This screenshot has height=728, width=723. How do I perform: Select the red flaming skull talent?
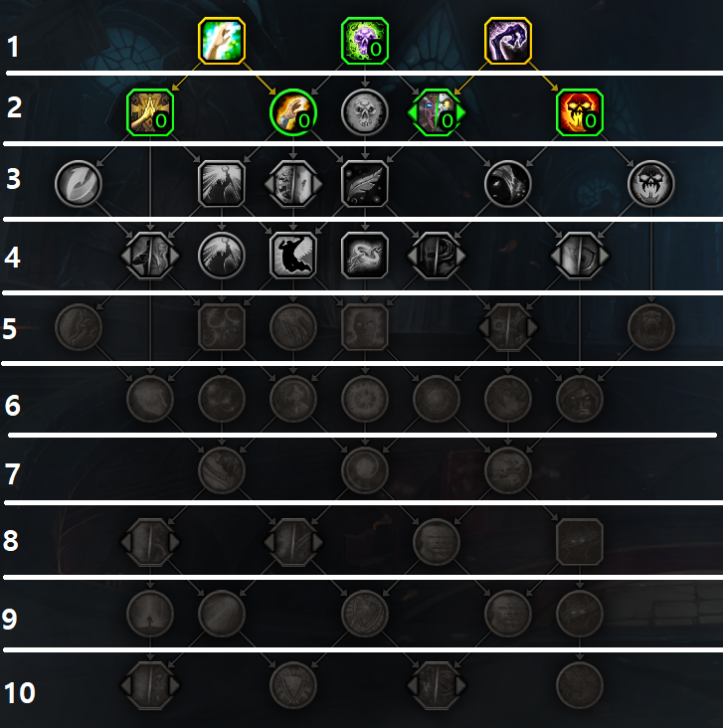click(x=580, y=112)
